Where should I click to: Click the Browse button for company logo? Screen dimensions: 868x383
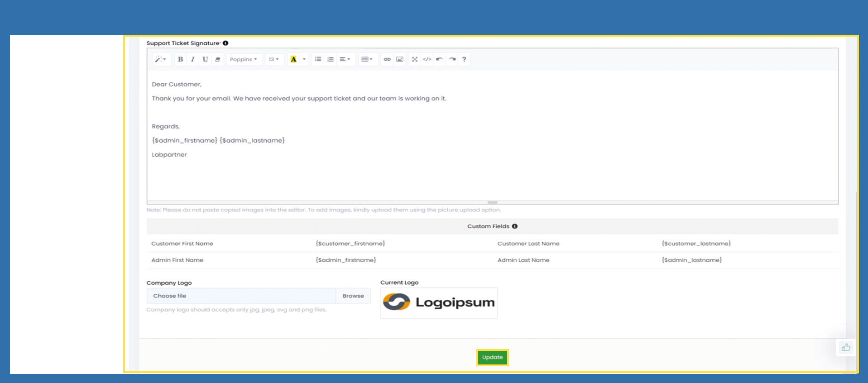[353, 296]
